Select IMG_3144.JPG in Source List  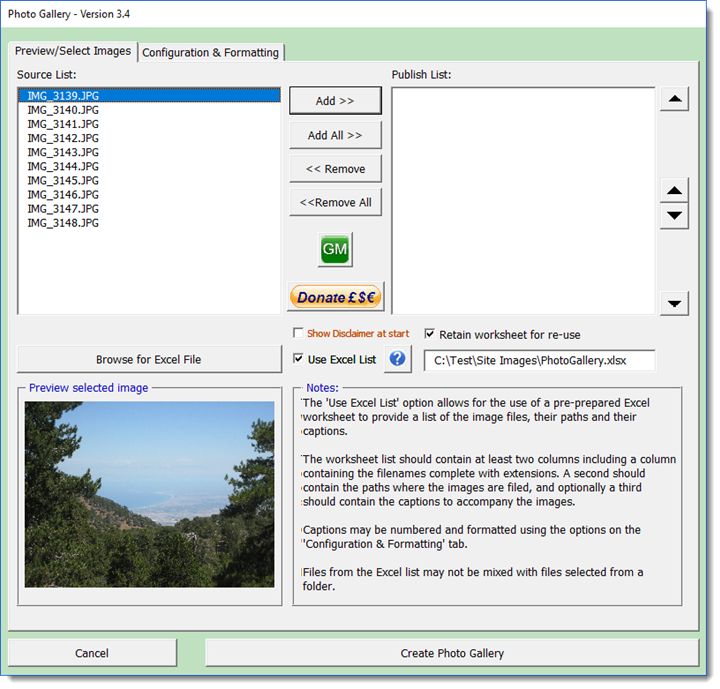[150, 167]
